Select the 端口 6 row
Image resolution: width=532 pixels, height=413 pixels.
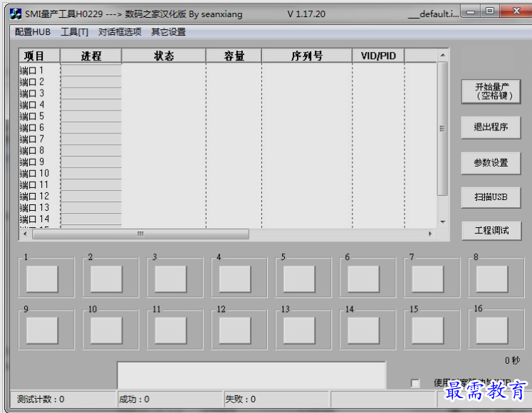(228, 127)
